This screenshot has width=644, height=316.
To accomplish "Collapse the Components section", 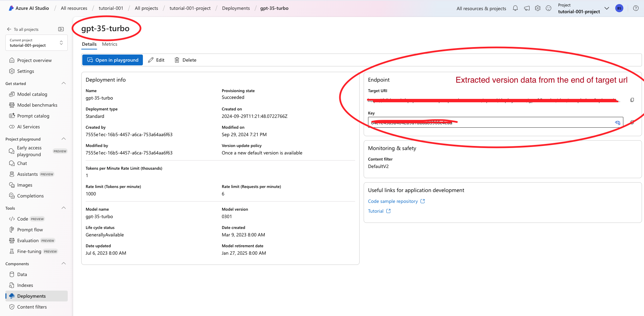I will point(64,264).
